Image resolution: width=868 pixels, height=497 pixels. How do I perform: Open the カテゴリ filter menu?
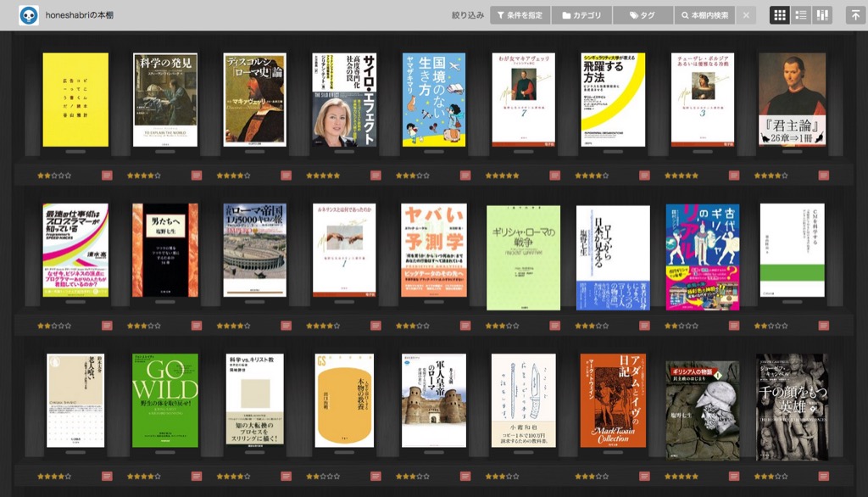(581, 15)
